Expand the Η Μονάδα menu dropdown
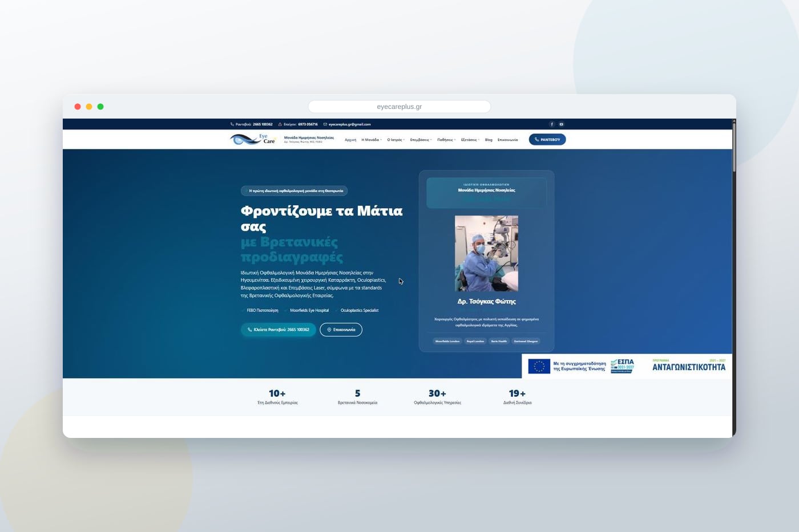This screenshot has width=799, height=532. tap(372, 140)
